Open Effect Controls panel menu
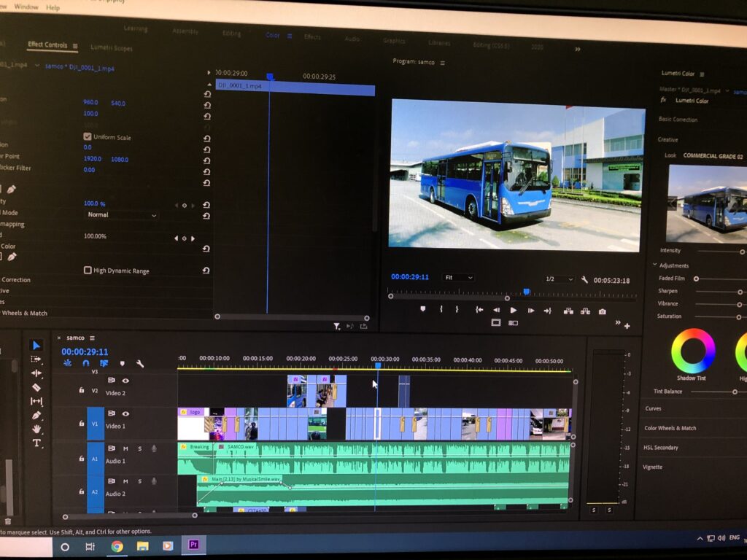 (x=75, y=46)
